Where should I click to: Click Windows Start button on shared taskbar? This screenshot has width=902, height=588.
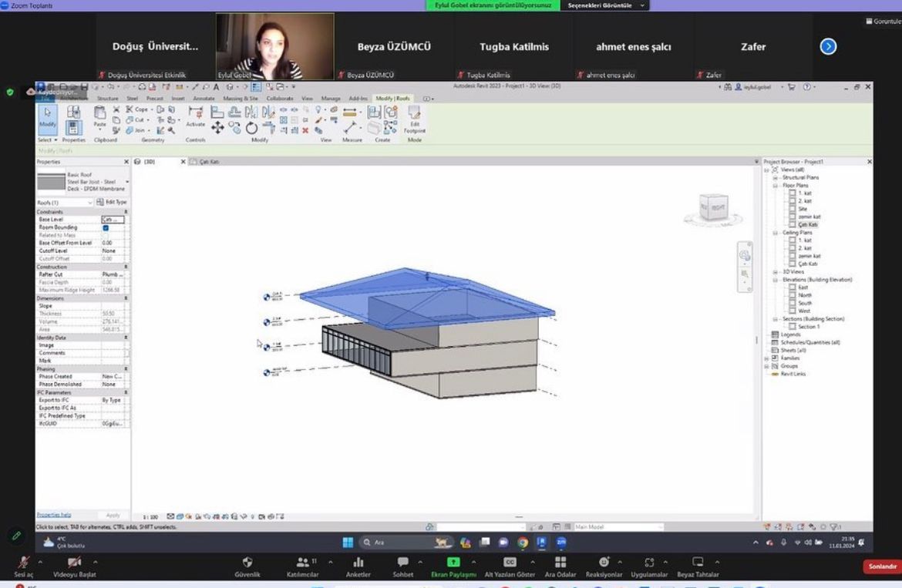[x=348, y=542]
